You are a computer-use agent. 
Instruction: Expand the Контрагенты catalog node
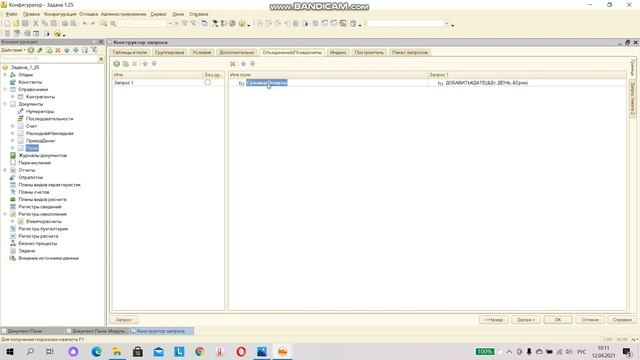(13, 97)
